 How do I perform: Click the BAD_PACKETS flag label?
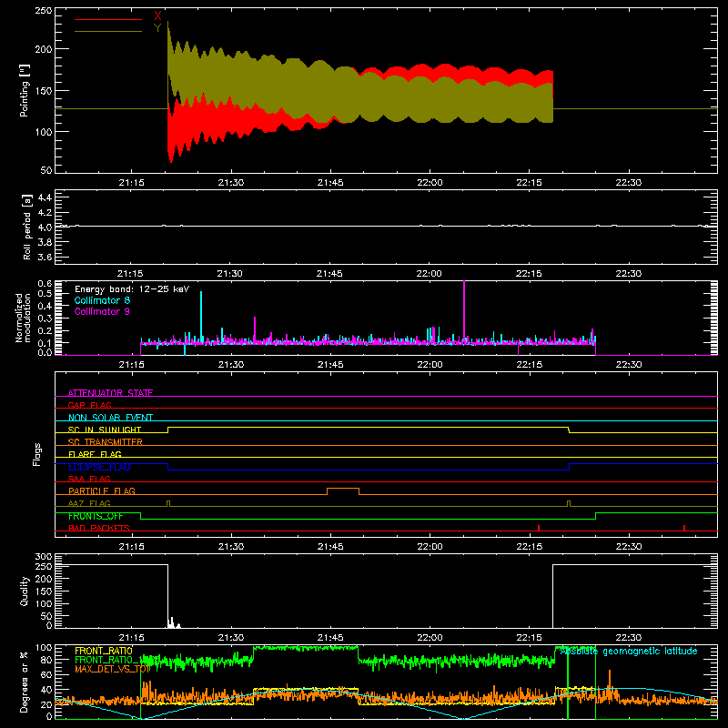[x=99, y=528]
